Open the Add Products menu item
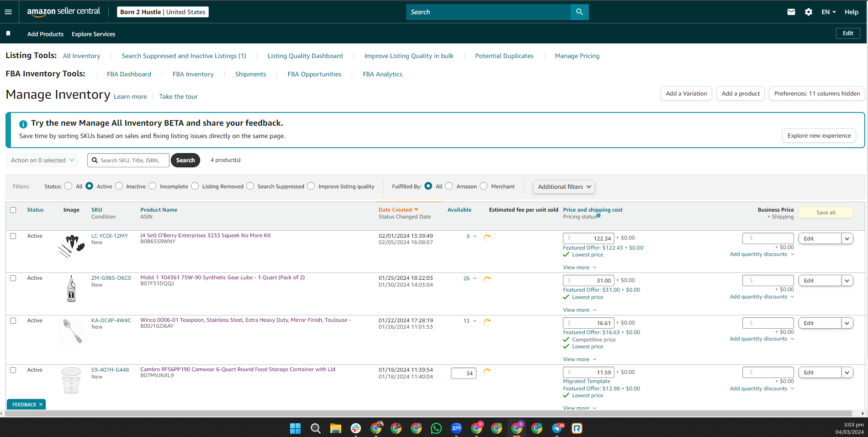The image size is (868, 437). click(45, 34)
